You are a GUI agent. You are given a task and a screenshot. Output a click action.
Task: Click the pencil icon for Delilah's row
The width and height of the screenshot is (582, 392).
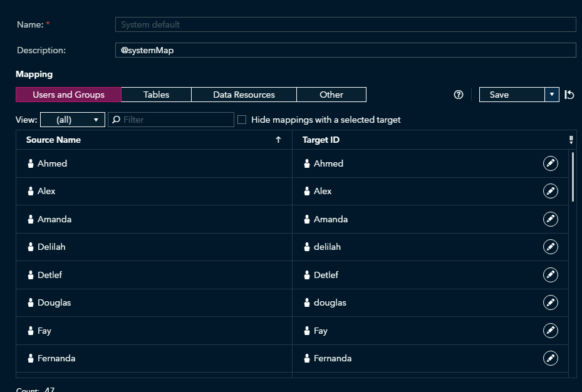(x=550, y=247)
